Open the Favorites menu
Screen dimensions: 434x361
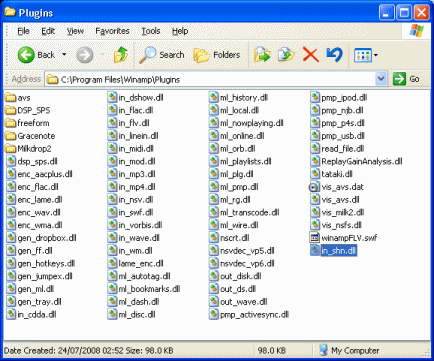pyautogui.click(x=112, y=31)
